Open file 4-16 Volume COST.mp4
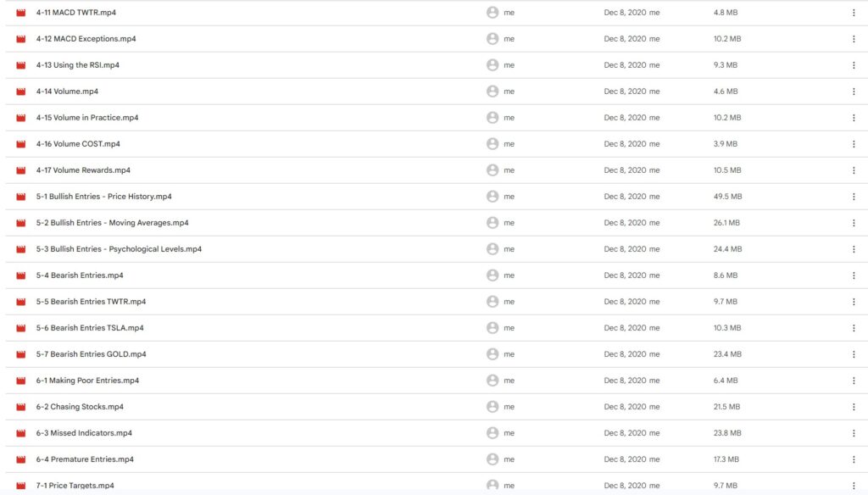Screen dimensions: 868x495 (x=78, y=144)
